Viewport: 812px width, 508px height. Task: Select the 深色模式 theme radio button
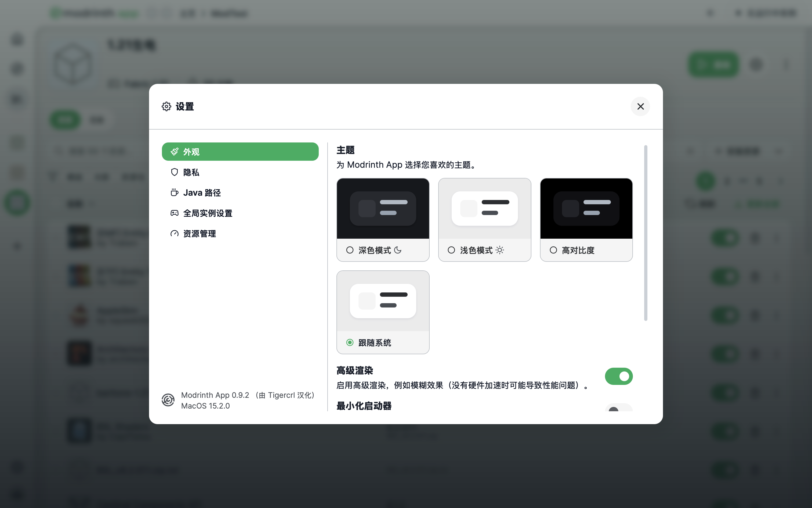pos(350,250)
